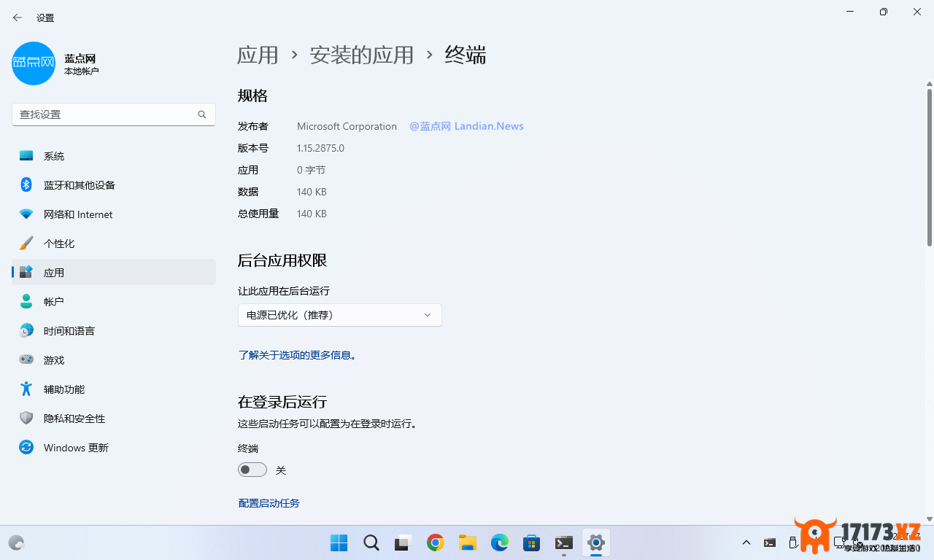Open the 配置启动任务 link
The height and width of the screenshot is (560, 934).
coord(269,503)
